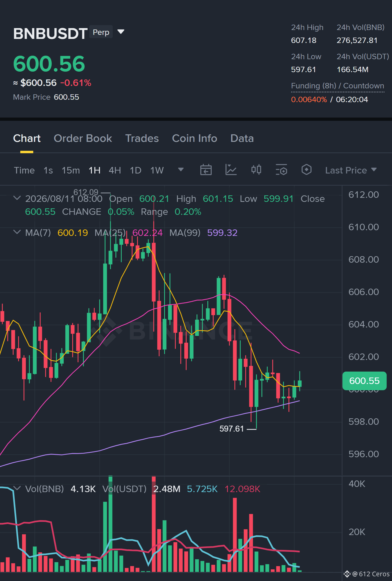Click the MA(99) 599.32 value

click(222, 233)
